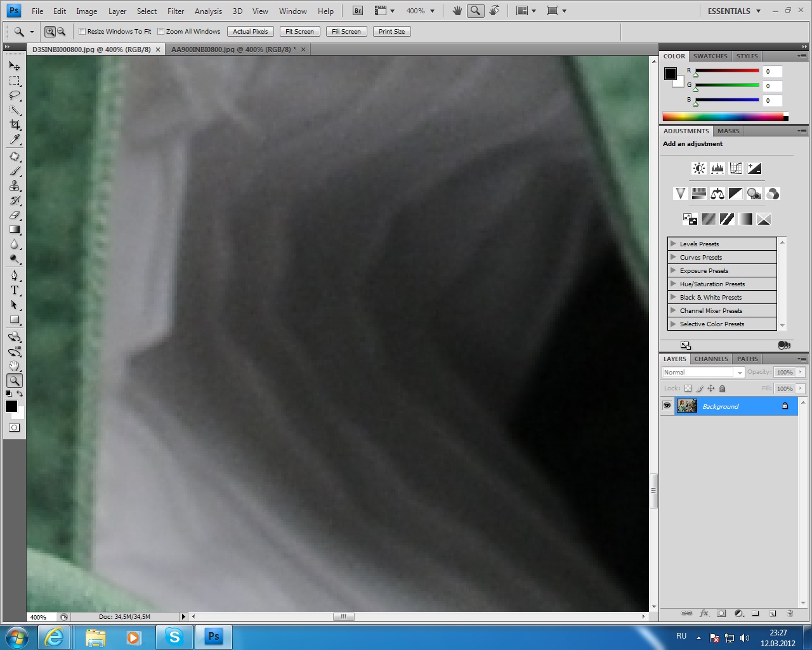The width and height of the screenshot is (812, 650).
Task: Select the Eyedropper tool
Action: coord(15,140)
